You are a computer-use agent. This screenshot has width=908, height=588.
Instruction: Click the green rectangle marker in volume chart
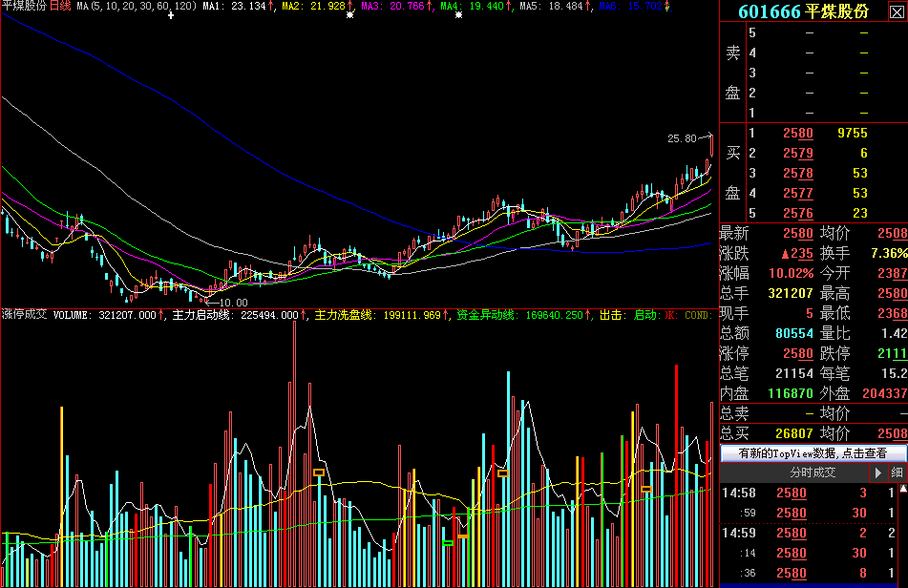point(448,543)
